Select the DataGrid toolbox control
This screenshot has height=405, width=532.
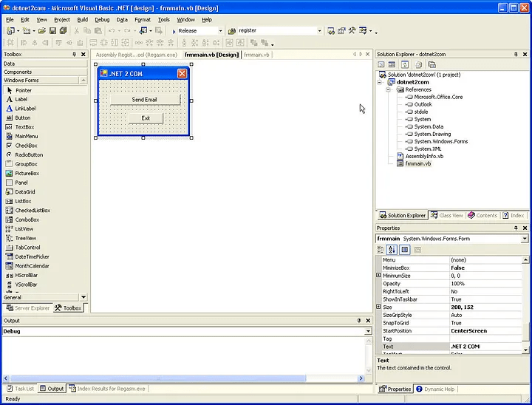click(24, 191)
